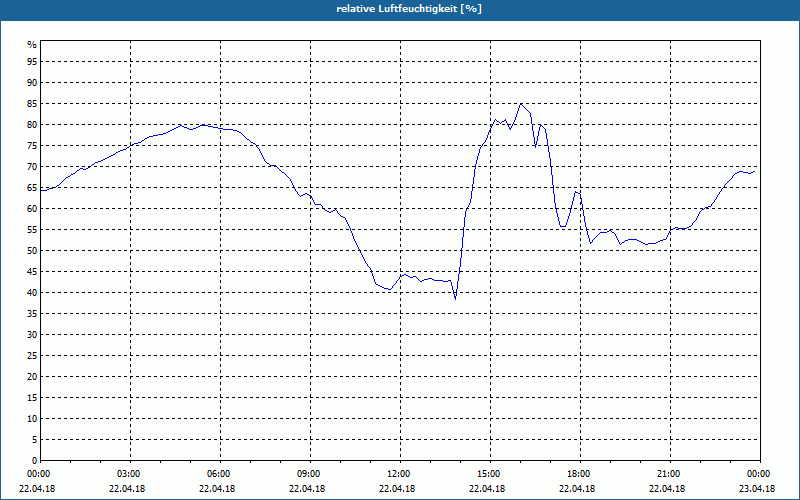Viewport: 800px width, 500px height.
Task: Click the 00:00 time label above 23.04.18
Action: (758, 474)
